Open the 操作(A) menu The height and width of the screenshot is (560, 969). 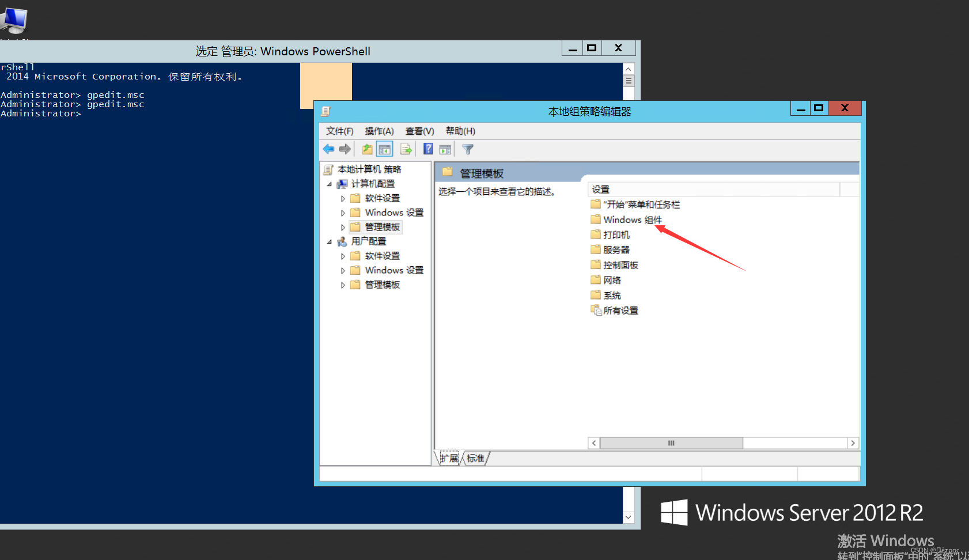[380, 131]
